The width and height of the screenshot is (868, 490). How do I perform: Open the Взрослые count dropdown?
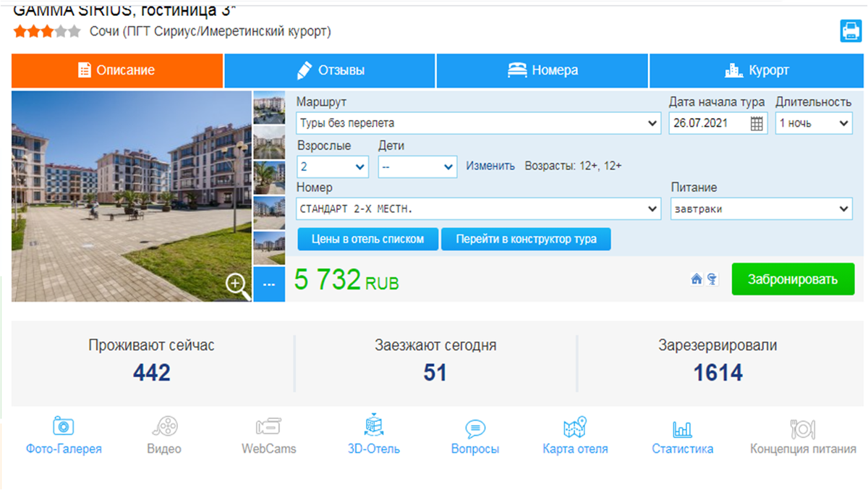tap(333, 166)
